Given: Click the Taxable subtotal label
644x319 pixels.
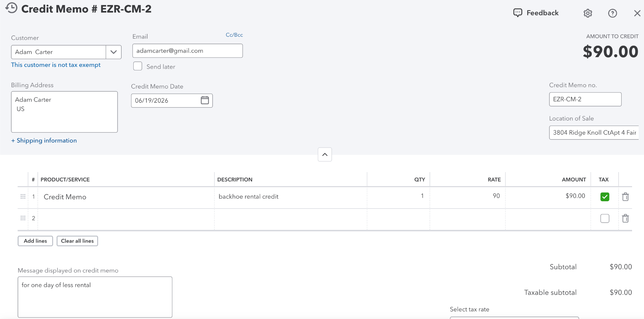Looking at the screenshot, I should 550,292.
